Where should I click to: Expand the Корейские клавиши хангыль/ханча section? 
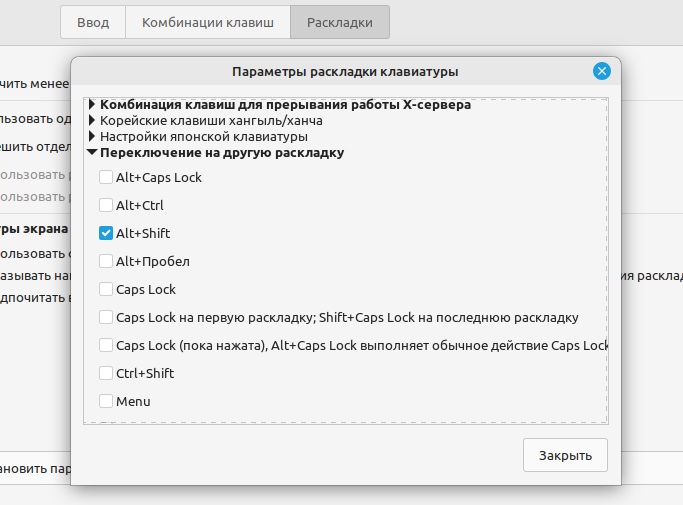tap(92, 120)
